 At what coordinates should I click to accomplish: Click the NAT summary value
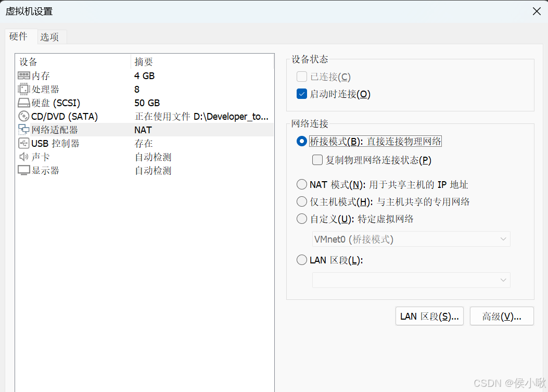tap(143, 130)
